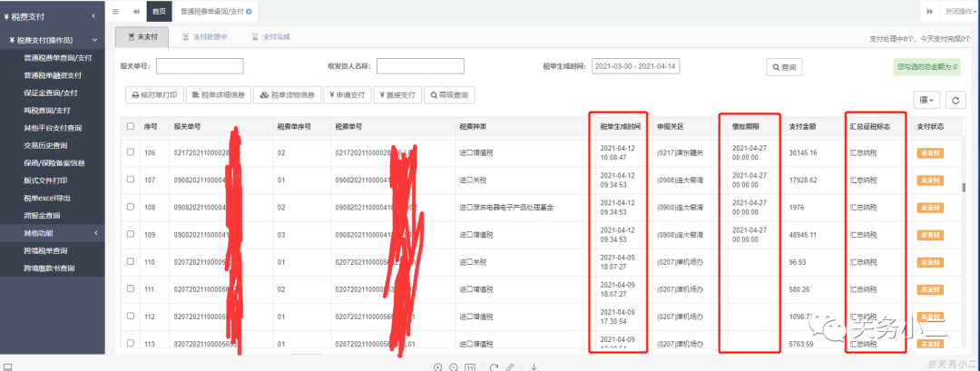Switch to the 首页 tab
Viewport: 980px width, 371px height.
point(160,11)
